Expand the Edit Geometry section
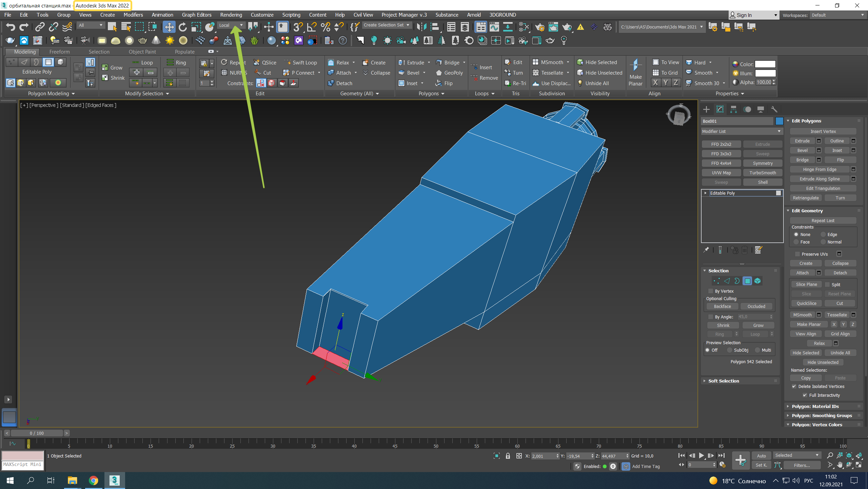The height and width of the screenshot is (489, 868). (807, 211)
